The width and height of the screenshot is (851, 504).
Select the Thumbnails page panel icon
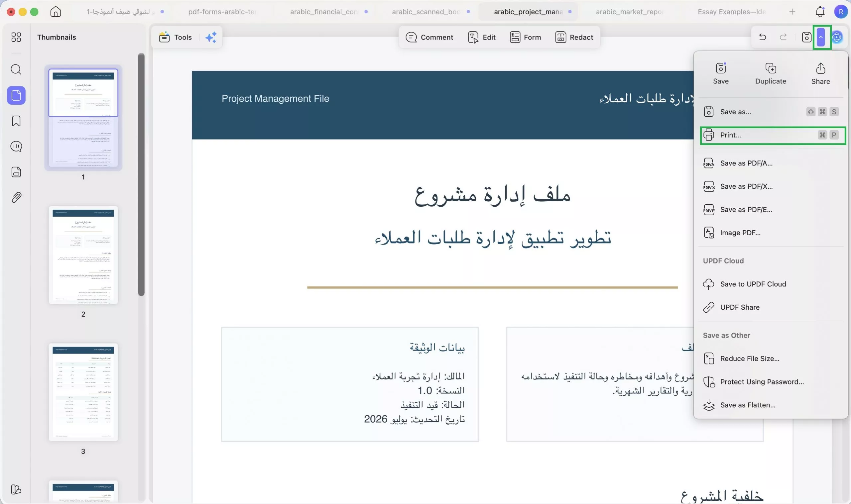click(16, 95)
